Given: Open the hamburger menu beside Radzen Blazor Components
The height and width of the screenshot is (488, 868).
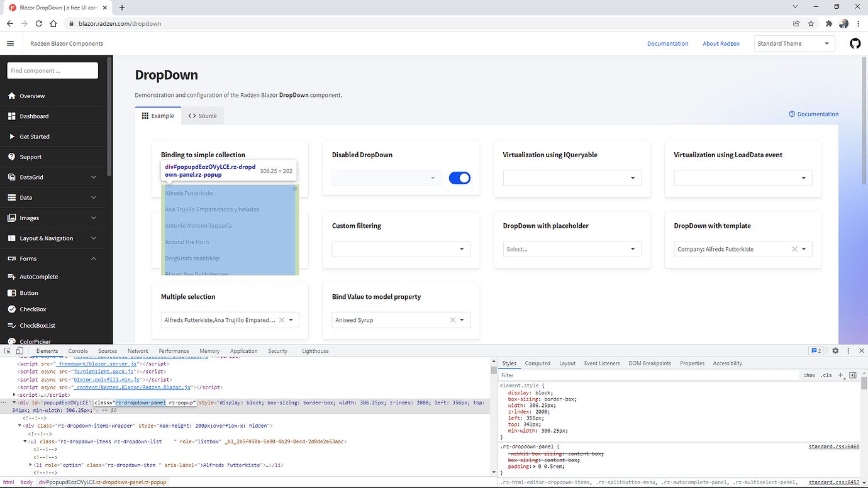Looking at the screenshot, I should tap(10, 43).
